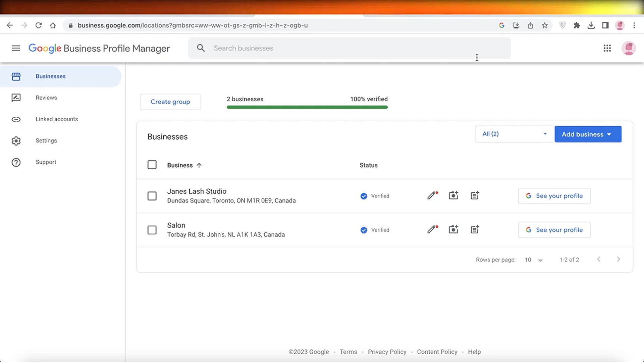Viewport: 644px width, 362px height.
Task: Click the browser address bar URL
Action: (x=193, y=25)
